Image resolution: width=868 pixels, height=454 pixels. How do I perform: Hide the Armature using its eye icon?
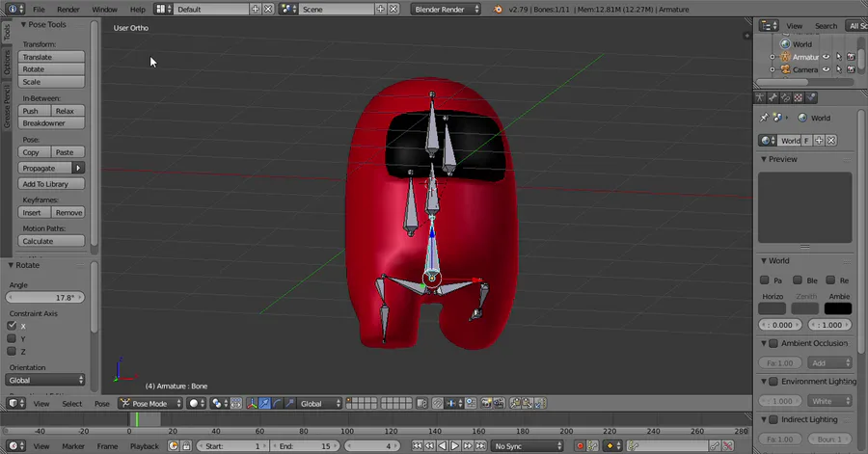coord(826,57)
